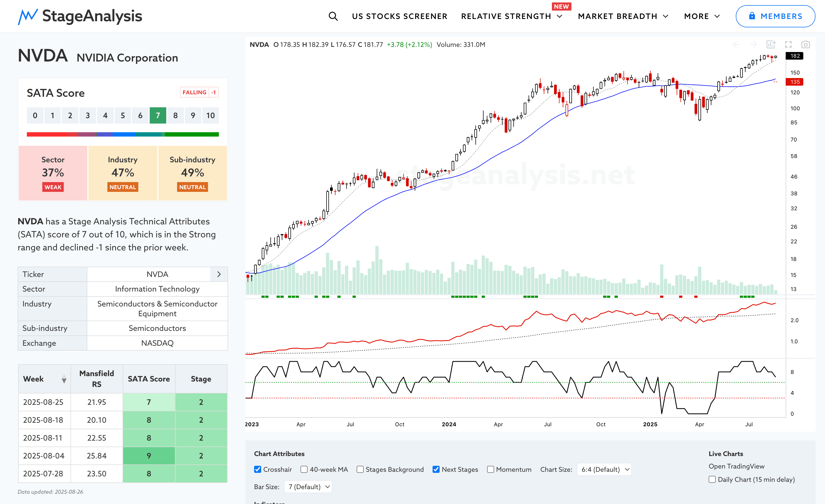Image resolution: width=825 pixels, height=504 pixels.
Task: Click the red 135 price label
Action: (x=795, y=82)
